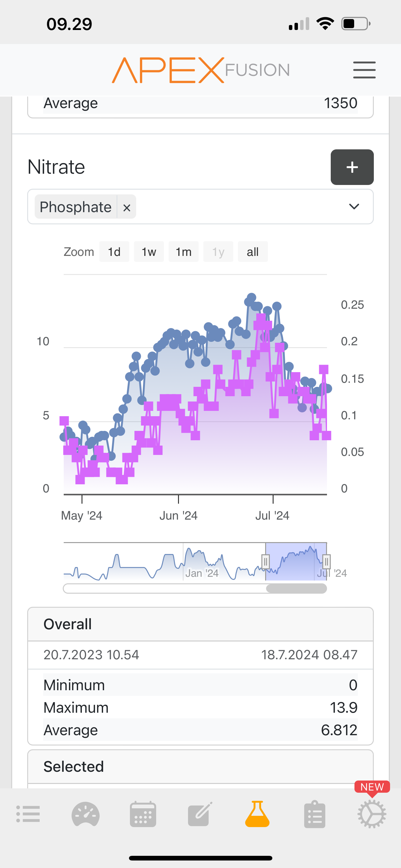Tap the plus button to add Nitrate measurement
The image size is (401, 868).
[352, 167]
